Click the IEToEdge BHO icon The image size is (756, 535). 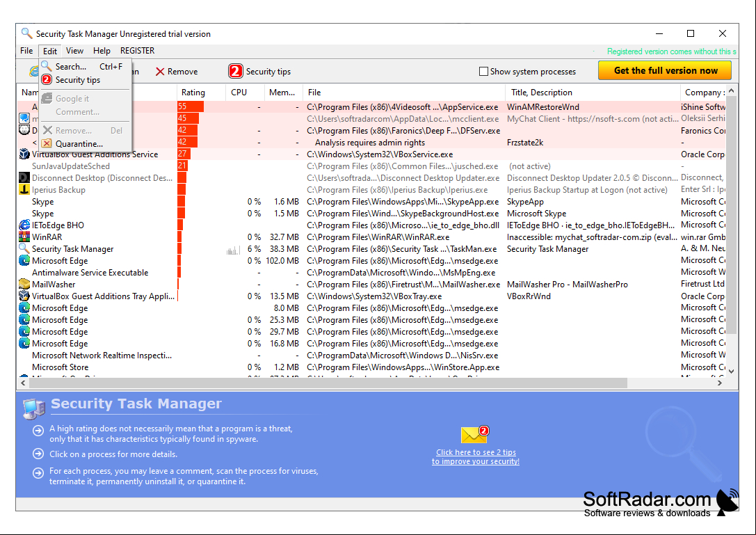[x=24, y=225]
